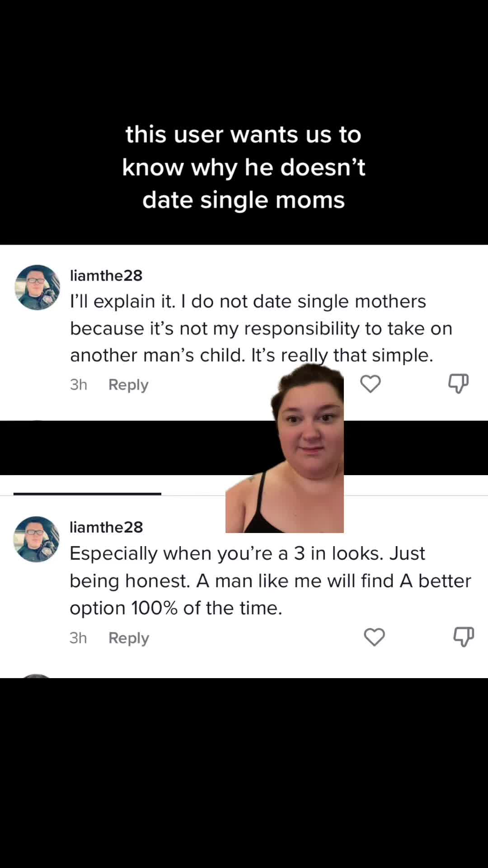
Task: Tap thumbs-down on the '3 in looks' comment
Action: click(x=463, y=637)
